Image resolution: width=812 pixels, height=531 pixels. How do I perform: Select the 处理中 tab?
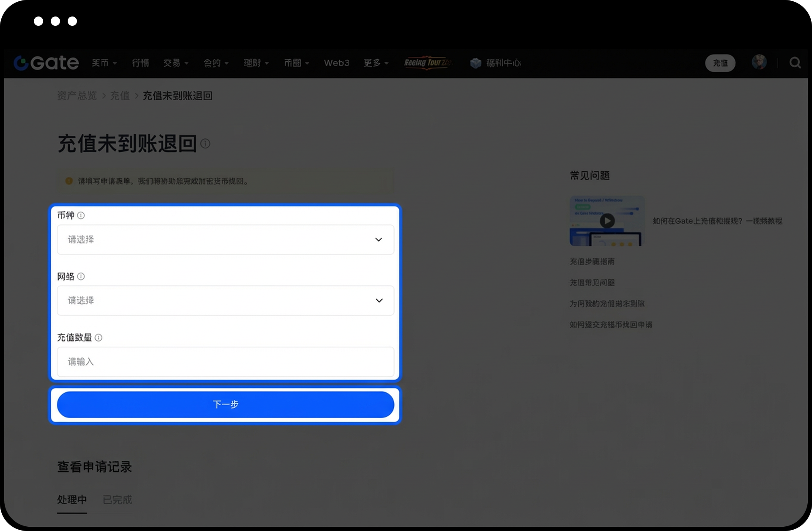click(72, 500)
